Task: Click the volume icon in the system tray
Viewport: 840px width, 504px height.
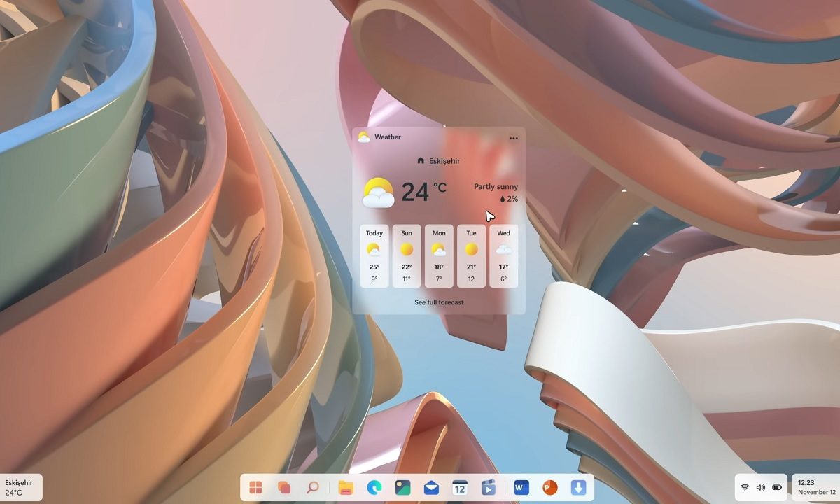Action: [760, 488]
